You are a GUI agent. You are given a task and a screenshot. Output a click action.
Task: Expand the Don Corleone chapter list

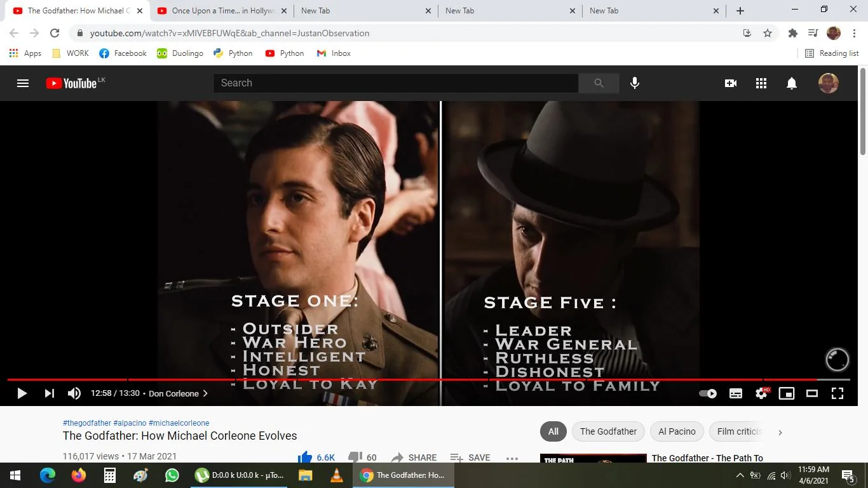point(178,393)
